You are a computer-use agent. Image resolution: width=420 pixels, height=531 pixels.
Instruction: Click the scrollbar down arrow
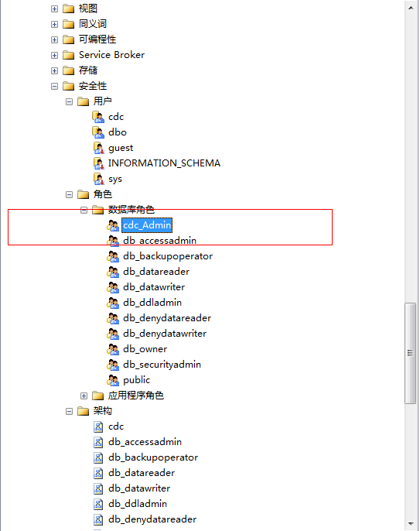point(411,524)
